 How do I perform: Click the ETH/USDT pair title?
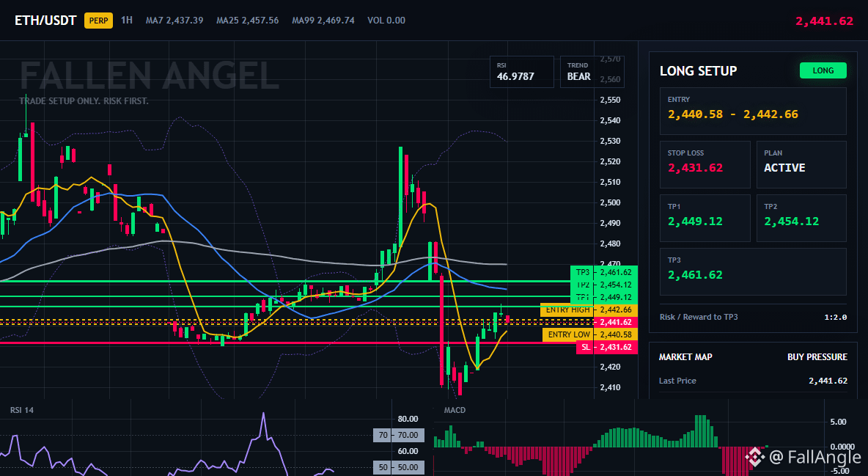tap(45, 21)
